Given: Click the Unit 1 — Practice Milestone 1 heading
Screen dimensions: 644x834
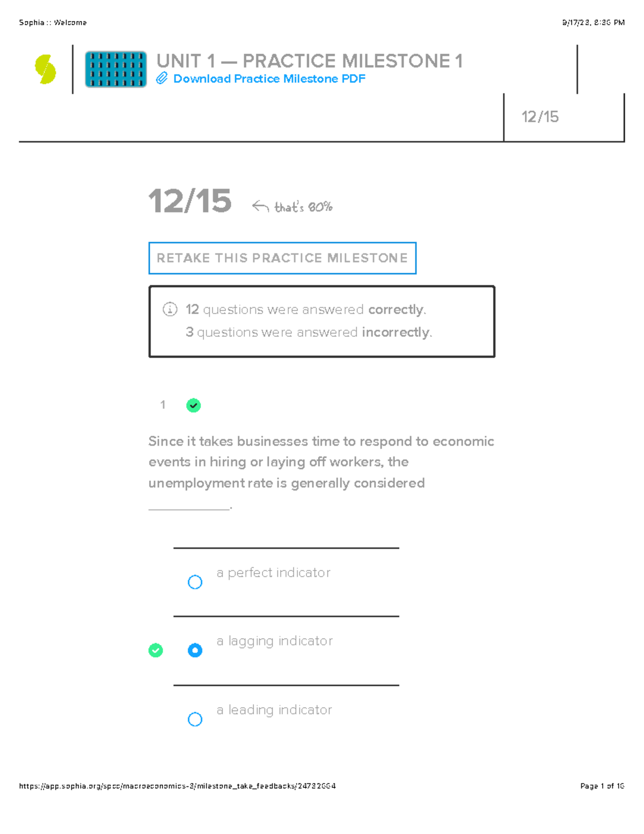Looking at the screenshot, I should pos(309,61).
